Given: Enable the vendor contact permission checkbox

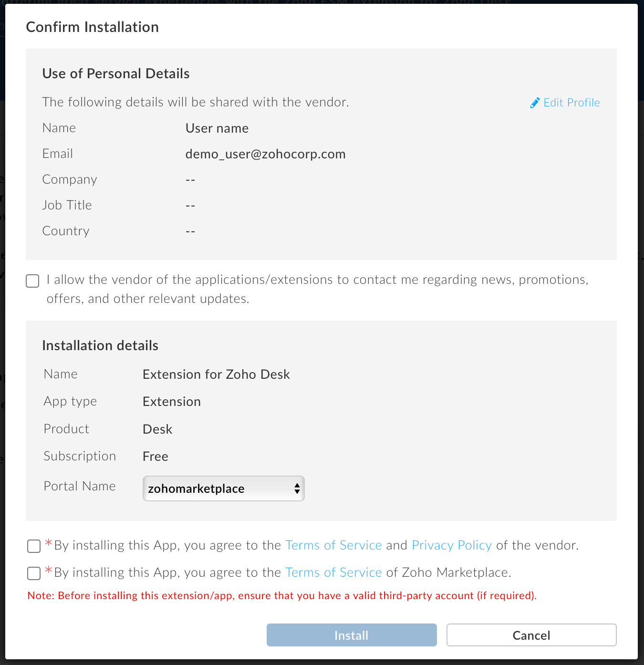Looking at the screenshot, I should (32, 281).
